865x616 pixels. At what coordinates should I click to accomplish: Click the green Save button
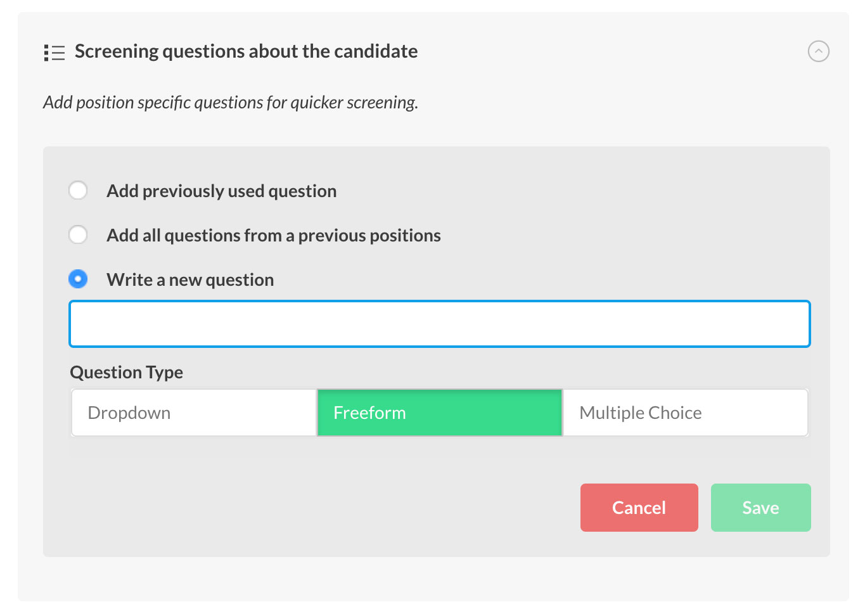tap(760, 508)
